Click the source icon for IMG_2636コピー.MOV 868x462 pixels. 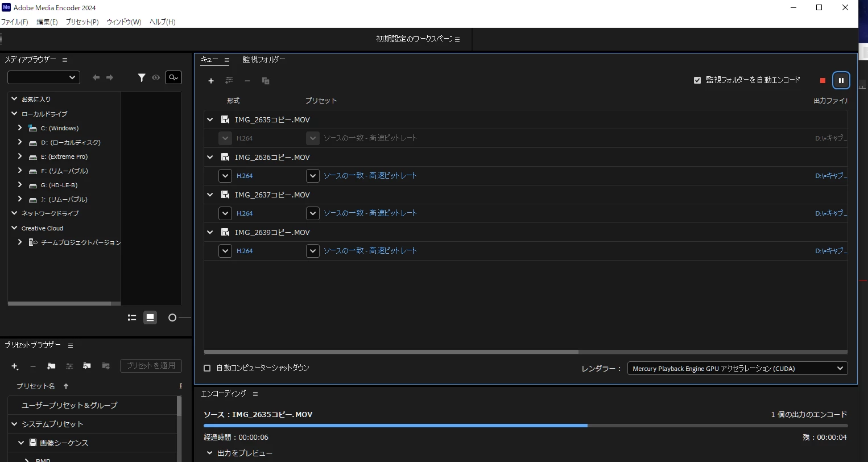[x=225, y=157]
